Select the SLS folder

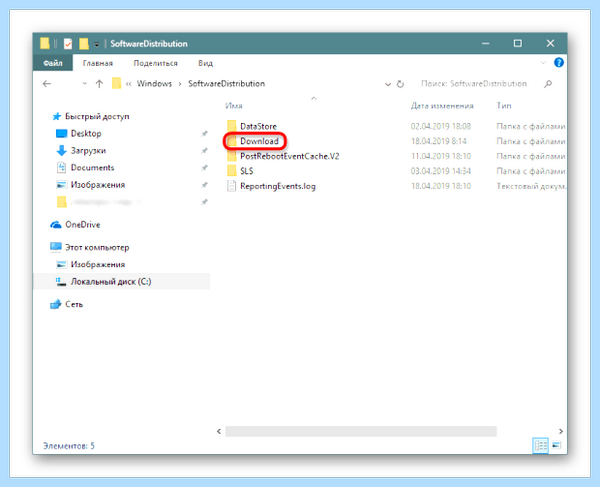[x=247, y=171]
